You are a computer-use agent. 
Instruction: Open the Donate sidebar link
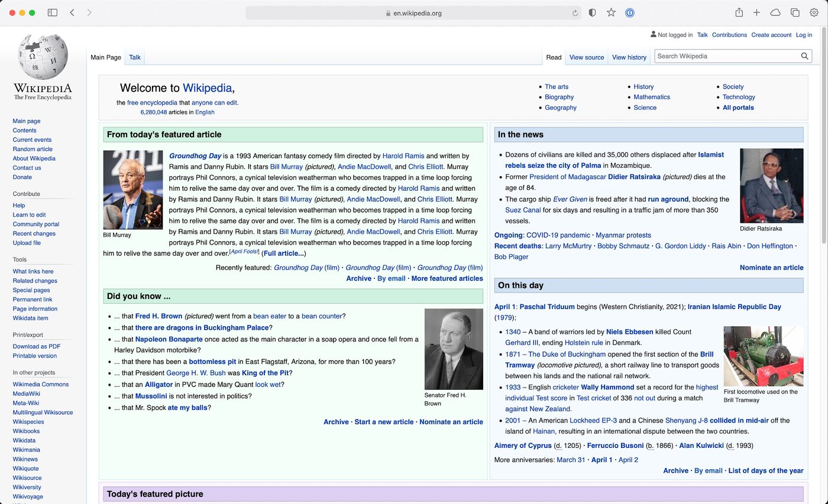pyautogui.click(x=22, y=177)
